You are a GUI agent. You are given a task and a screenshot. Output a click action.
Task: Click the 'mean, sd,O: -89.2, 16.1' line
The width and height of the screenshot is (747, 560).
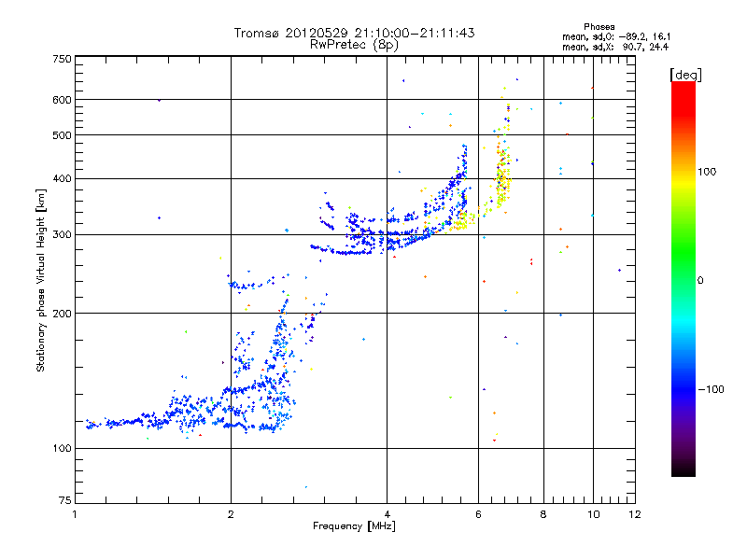(616, 36)
